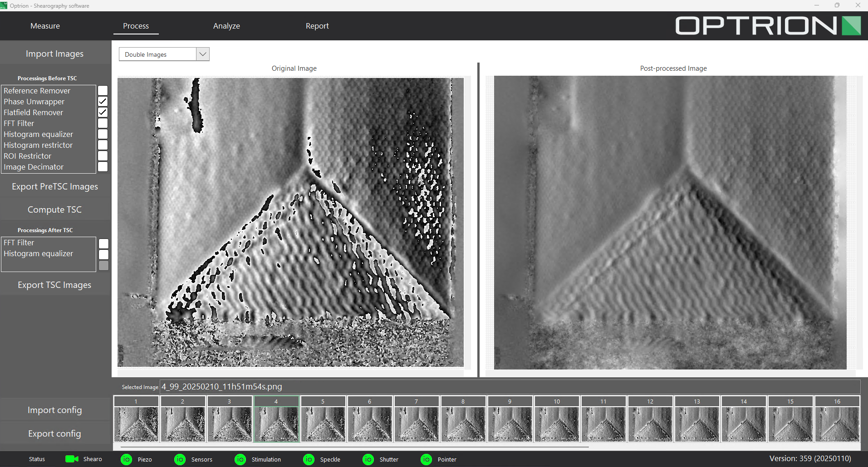Viewport: 868px width, 467px height.
Task: Select thumbnail image 13
Action: pyautogui.click(x=697, y=419)
